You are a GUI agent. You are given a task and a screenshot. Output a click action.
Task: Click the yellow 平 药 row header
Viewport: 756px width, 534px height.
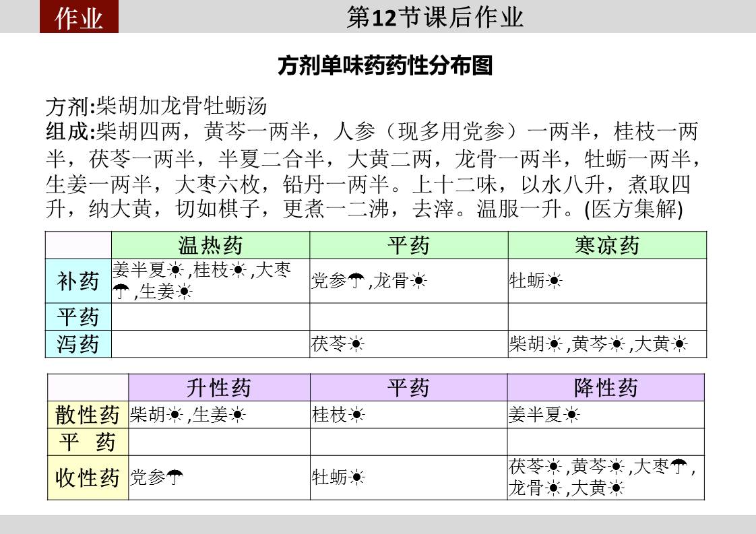(88, 442)
